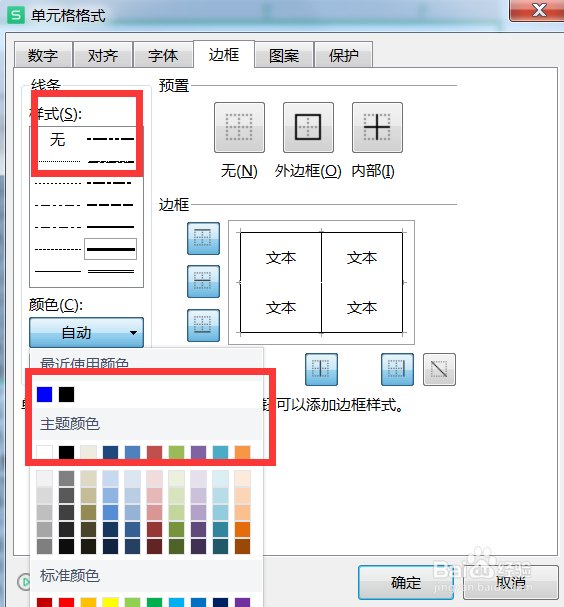564x607 pixels.
Task: Select the thin dashed line style
Action: [x=58, y=249]
